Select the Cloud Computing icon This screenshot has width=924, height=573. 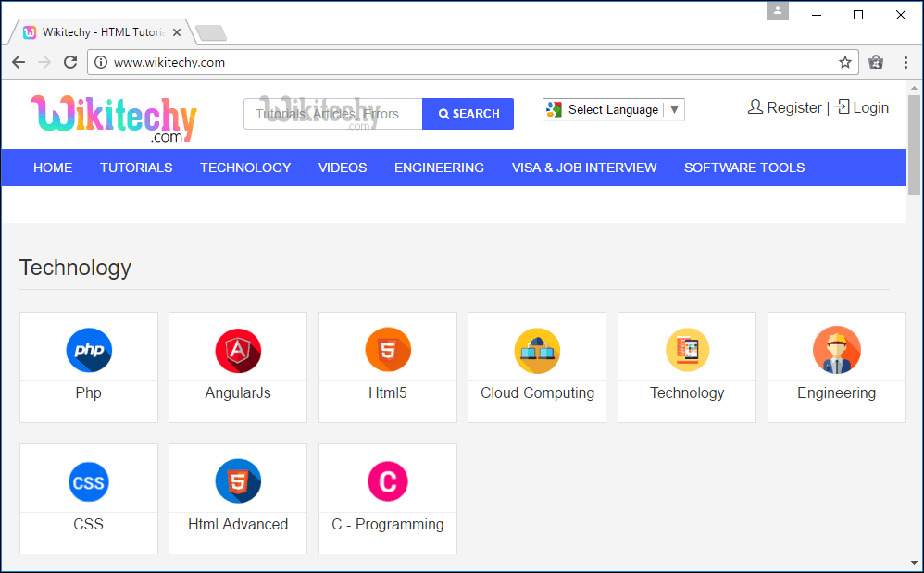click(537, 350)
